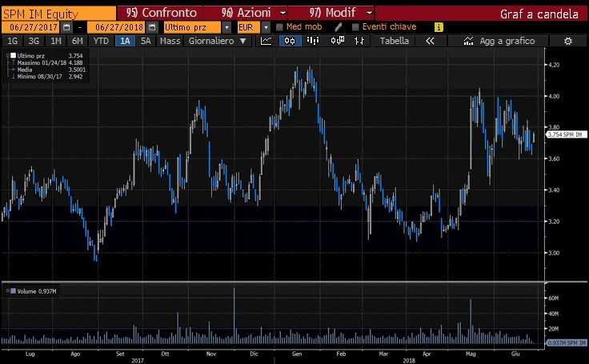Select the bar chart style icon
The image size is (589, 364).
[x=313, y=41]
